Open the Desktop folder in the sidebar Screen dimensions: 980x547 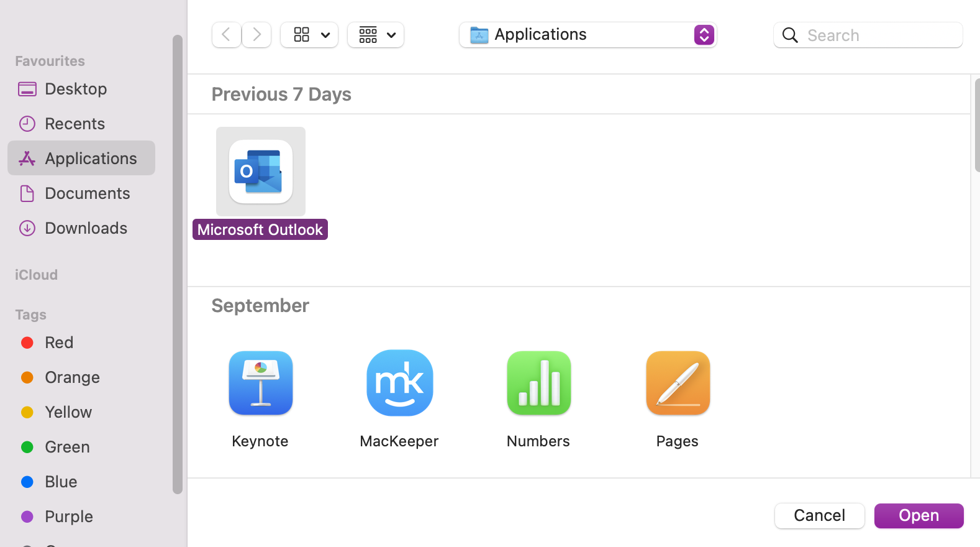81,89
